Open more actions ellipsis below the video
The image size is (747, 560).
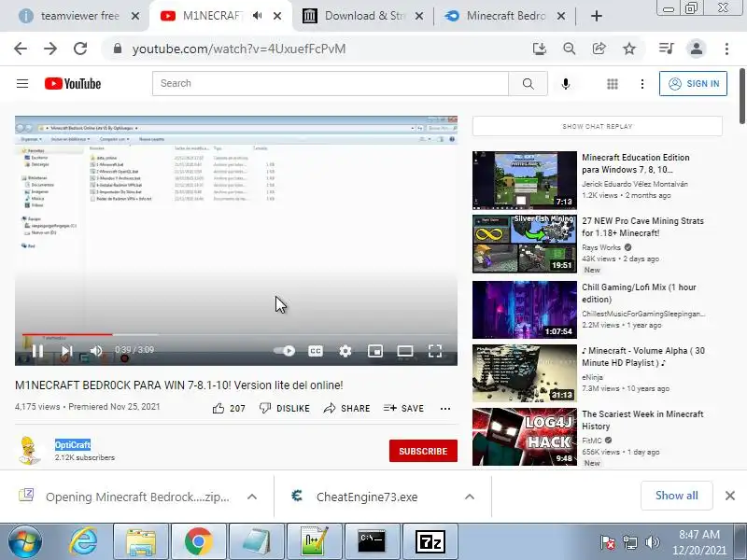tap(445, 409)
